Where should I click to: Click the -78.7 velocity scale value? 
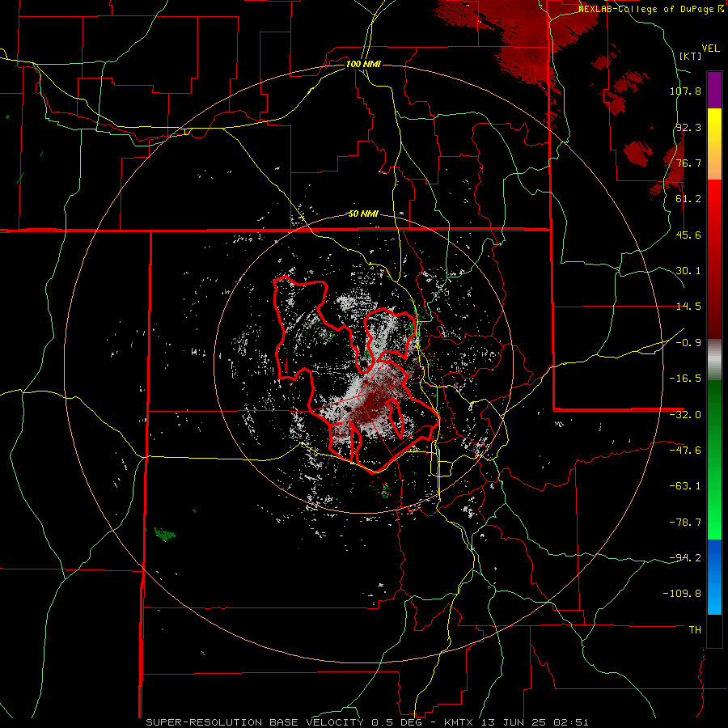coord(685,523)
